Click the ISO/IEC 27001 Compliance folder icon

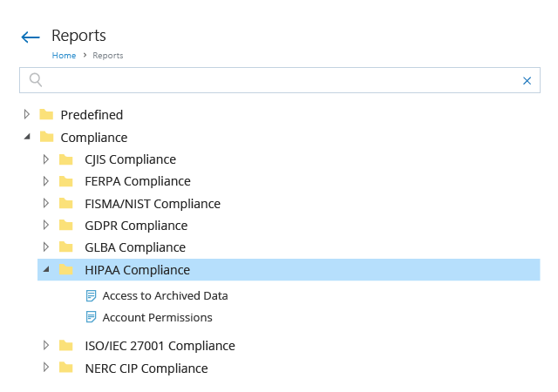(x=66, y=346)
